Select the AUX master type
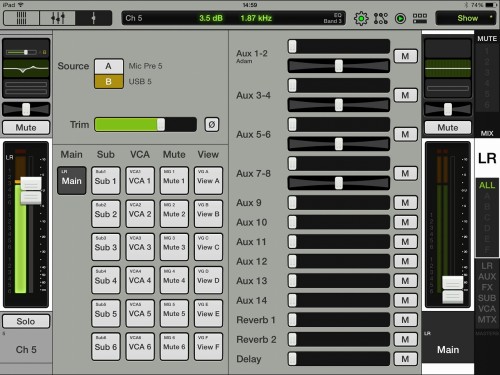Screen dimensions: 500x375 (487, 277)
